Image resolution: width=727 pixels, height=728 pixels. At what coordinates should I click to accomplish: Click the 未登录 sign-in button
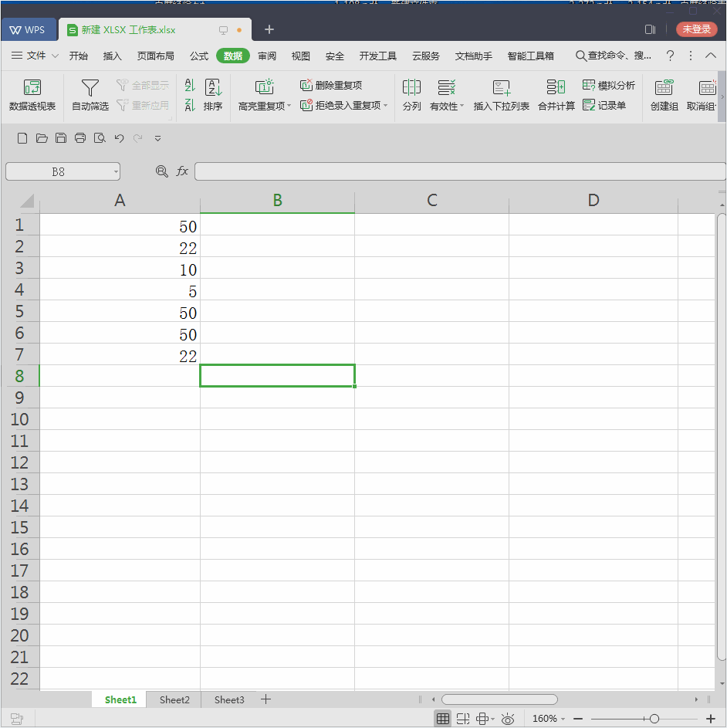coord(697,29)
